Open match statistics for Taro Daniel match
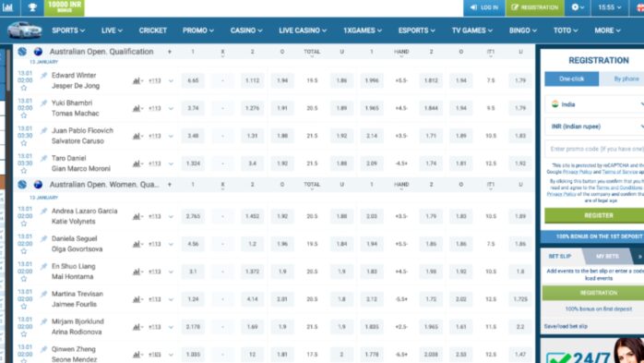 click(137, 163)
